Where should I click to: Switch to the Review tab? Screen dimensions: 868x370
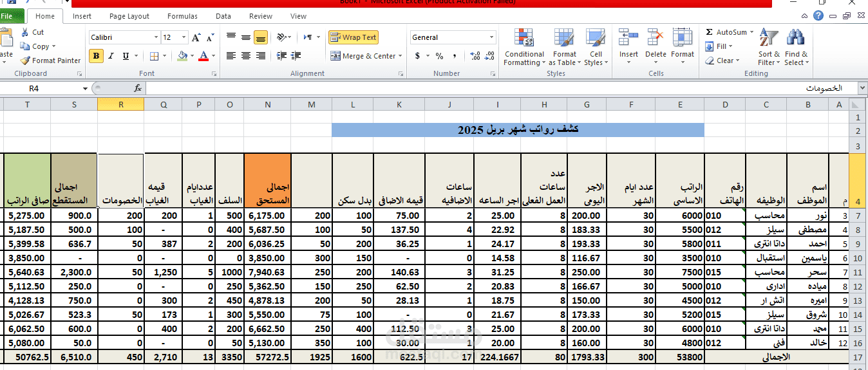(x=261, y=16)
